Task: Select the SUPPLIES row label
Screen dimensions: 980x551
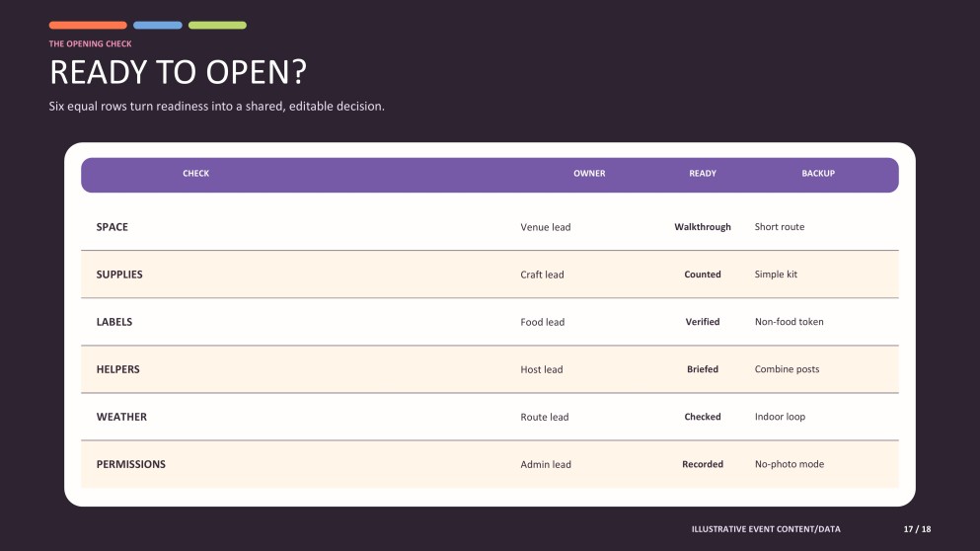Action: click(119, 275)
